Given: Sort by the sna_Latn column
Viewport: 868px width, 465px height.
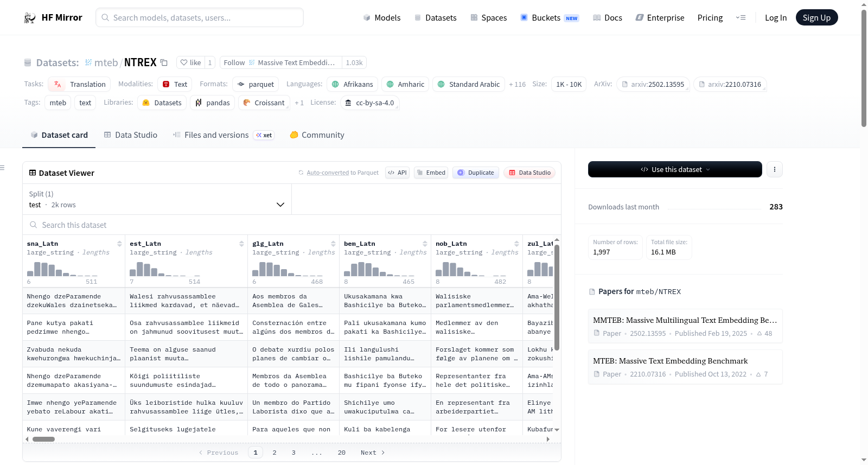Looking at the screenshot, I should click(119, 244).
